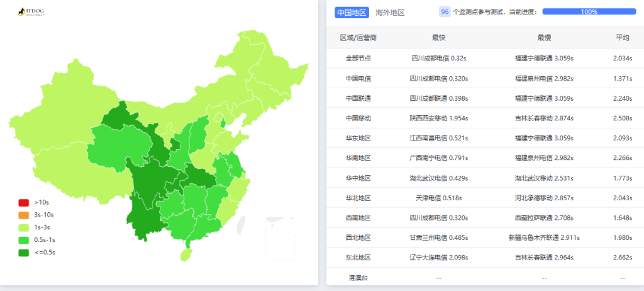Click the 96 monitoring points badge
The width and height of the screenshot is (644, 291).
444,12
